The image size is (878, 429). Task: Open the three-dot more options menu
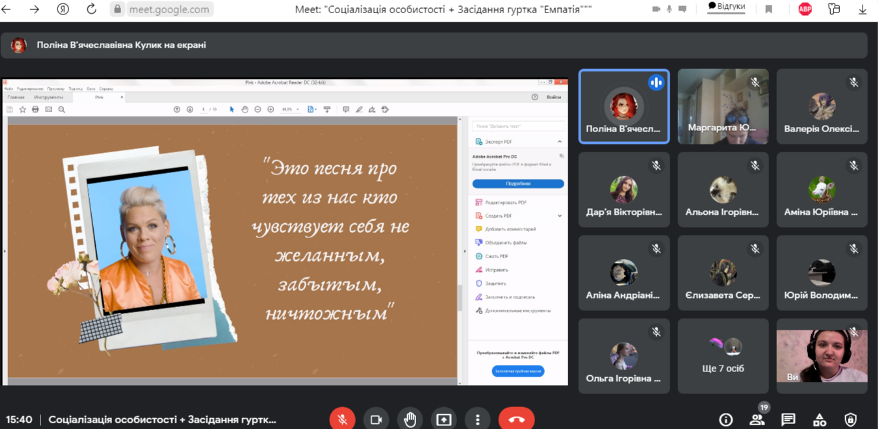pos(478,419)
